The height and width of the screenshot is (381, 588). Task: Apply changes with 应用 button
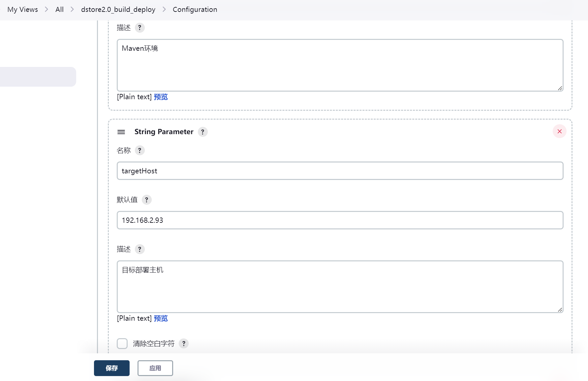[x=155, y=368]
